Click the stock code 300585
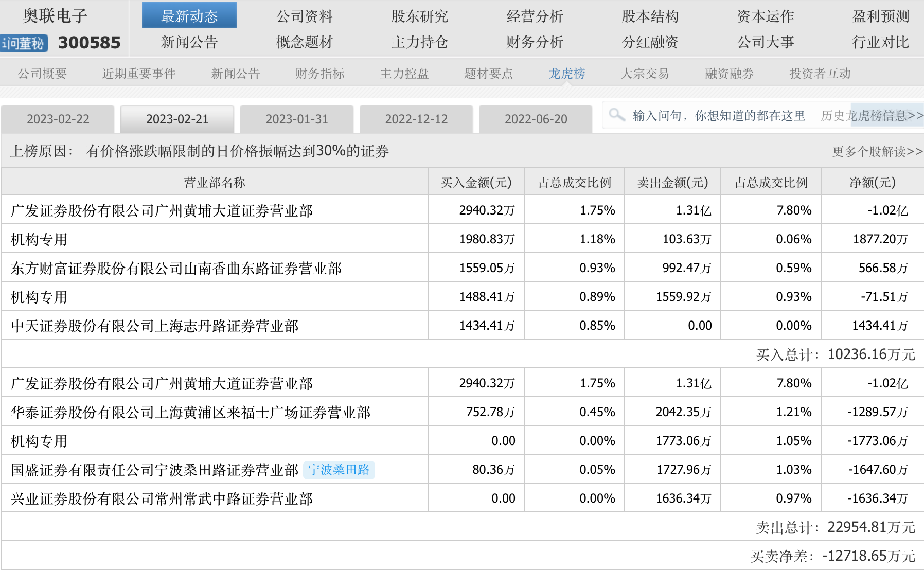The height and width of the screenshot is (570, 924). (x=89, y=43)
